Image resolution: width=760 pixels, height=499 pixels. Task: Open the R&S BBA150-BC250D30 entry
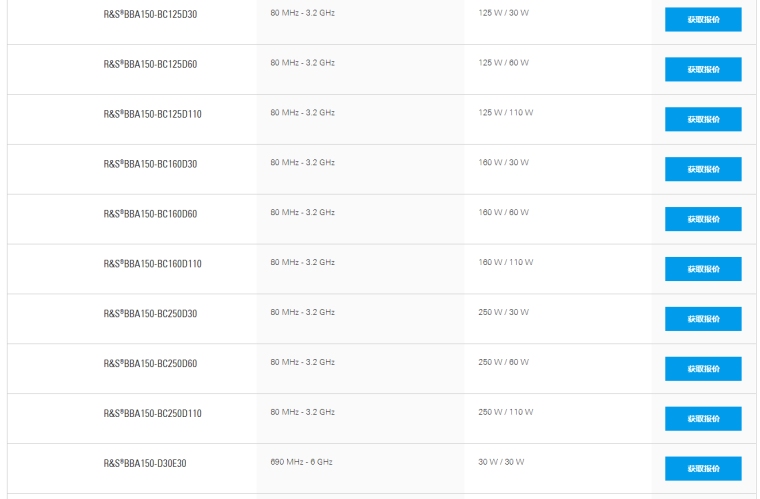(150, 314)
